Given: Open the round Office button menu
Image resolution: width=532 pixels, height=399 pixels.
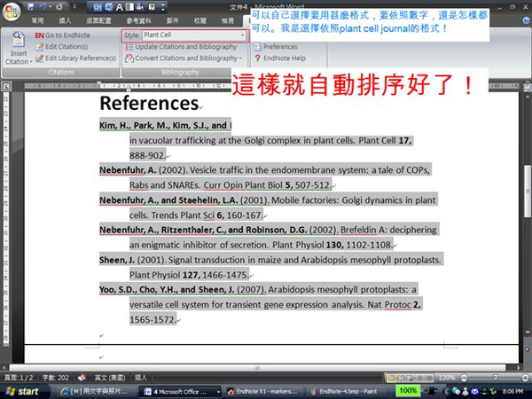Looking at the screenshot, I should (12, 12).
